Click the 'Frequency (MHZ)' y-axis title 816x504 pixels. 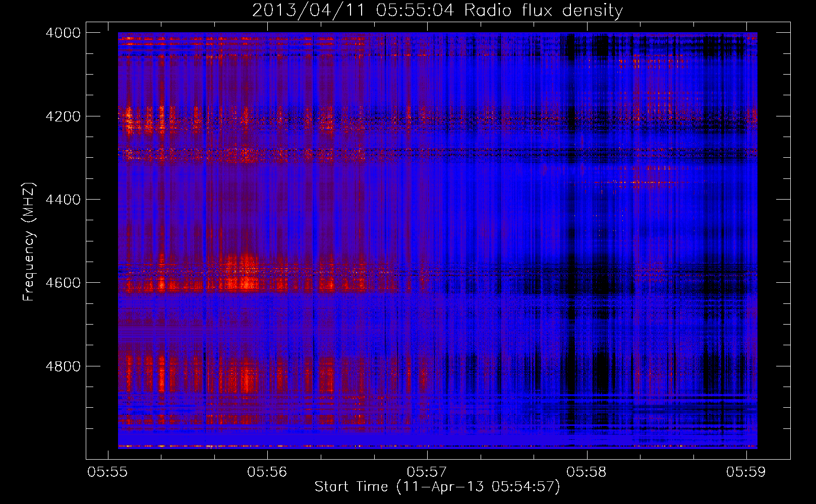pos(29,242)
